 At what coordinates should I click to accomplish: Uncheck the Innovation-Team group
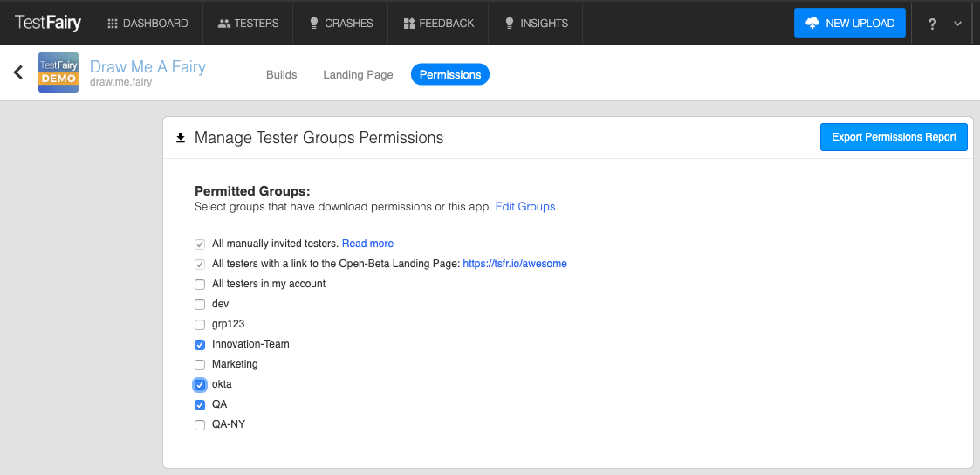tap(200, 345)
